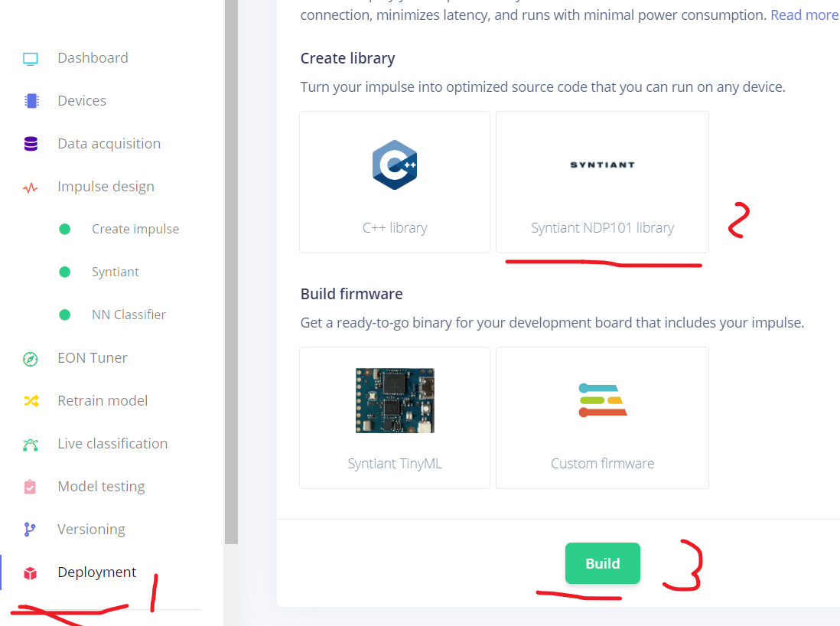Image resolution: width=840 pixels, height=626 pixels.
Task: Choose Syntiant NDP101 library option
Action: click(x=603, y=182)
